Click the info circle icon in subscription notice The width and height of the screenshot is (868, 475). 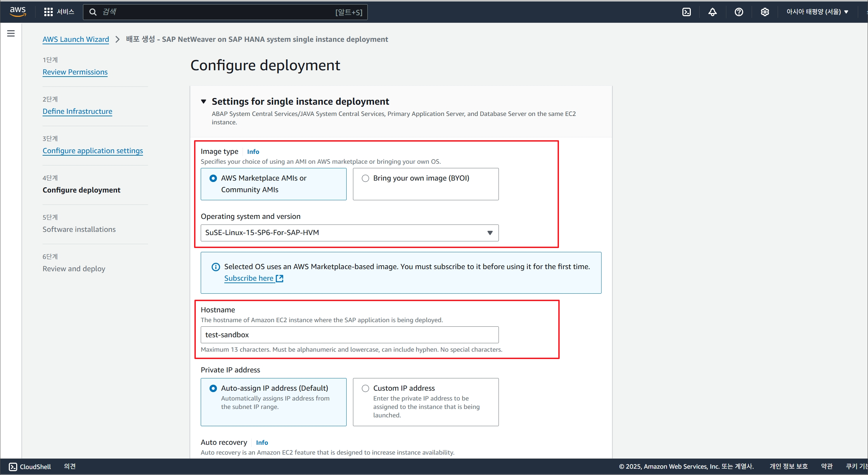(216, 267)
